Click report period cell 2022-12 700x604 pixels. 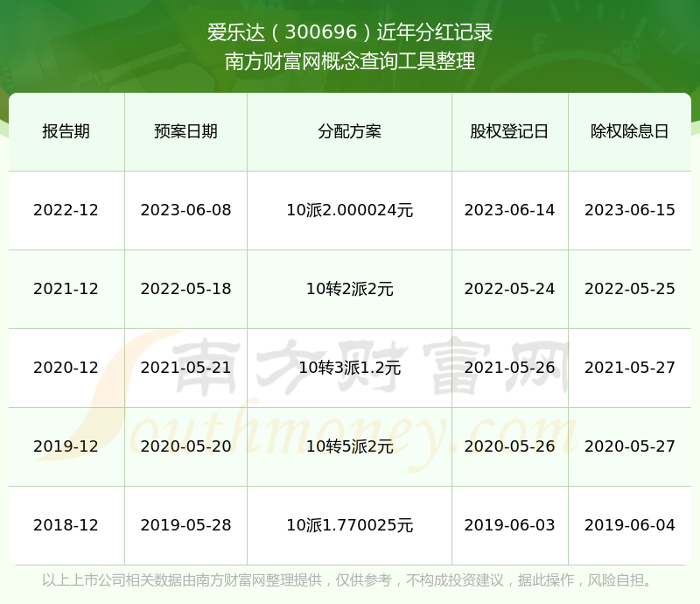pyautogui.click(x=66, y=210)
